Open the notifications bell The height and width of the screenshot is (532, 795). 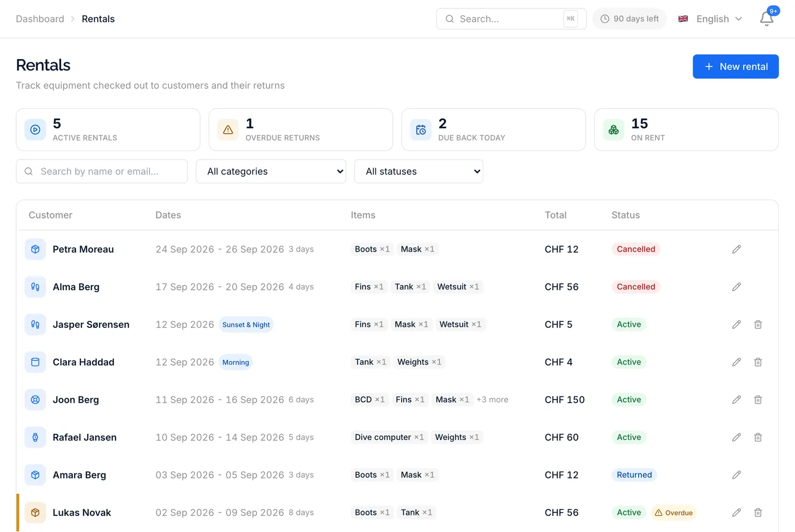click(767, 19)
